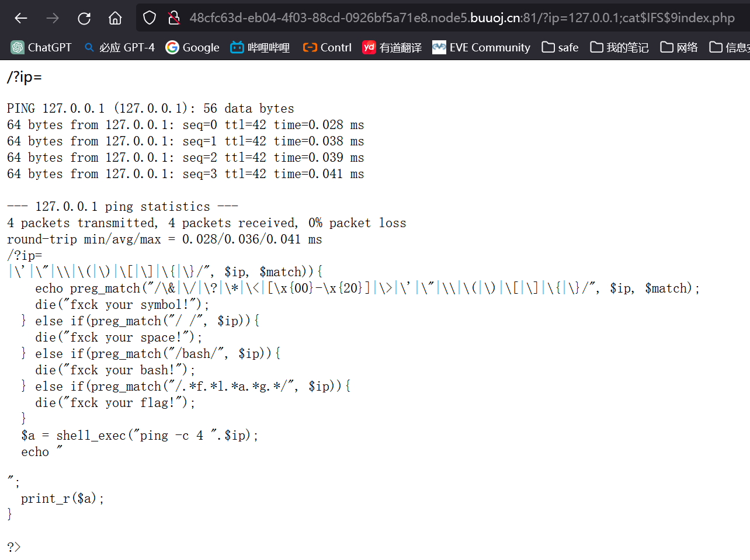Click the 'echo preg_match' code line

[367, 288]
